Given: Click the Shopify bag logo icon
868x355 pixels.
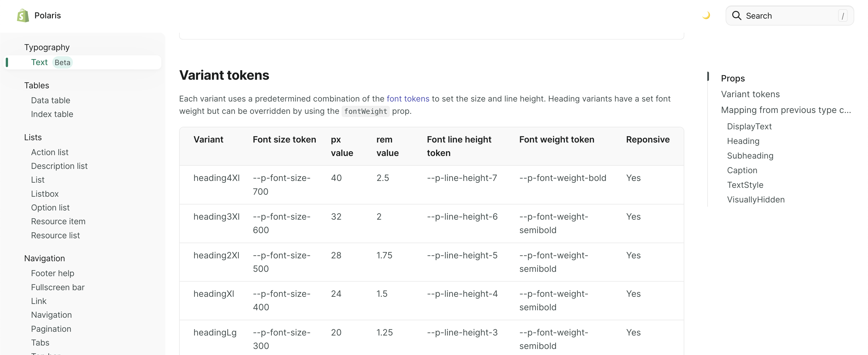Looking at the screenshot, I should point(23,15).
